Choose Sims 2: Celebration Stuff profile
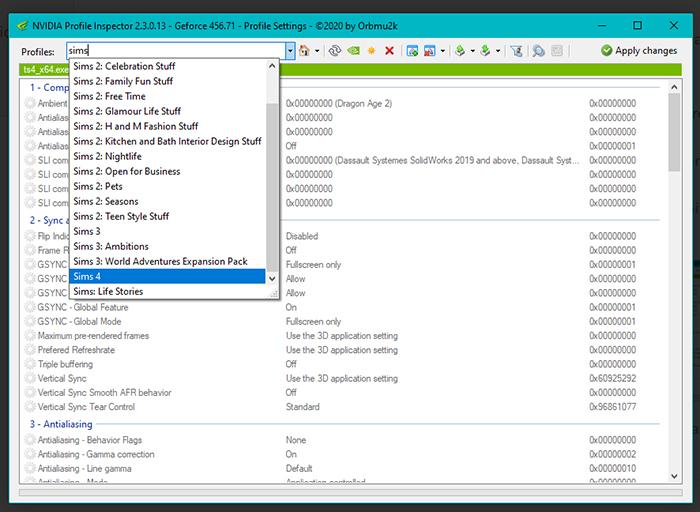The width and height of the screenshot is (700, 512). pyautogui.click(x=167, y=66)
